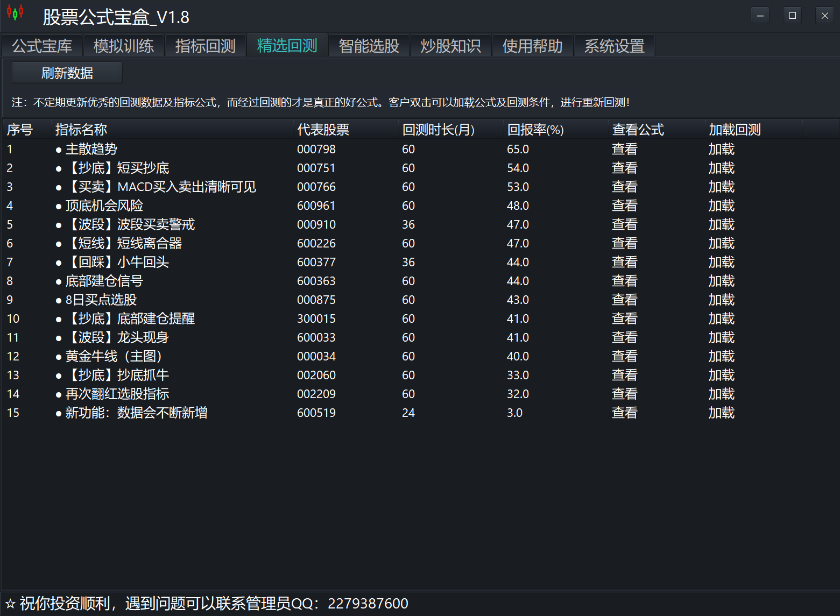Select the 顶底机会风险 indicator row
This screenshot has width=840, height=616.
[104, 206]
